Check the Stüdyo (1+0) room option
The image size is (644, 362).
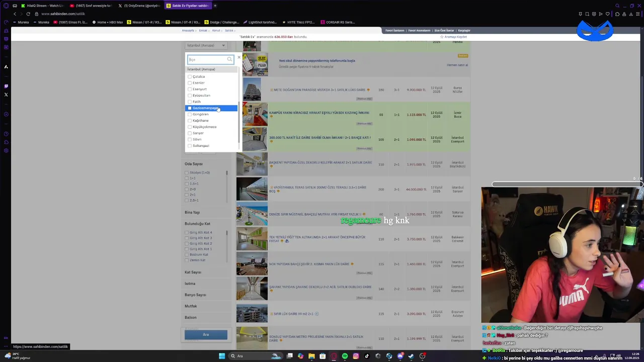click(187, 172)
